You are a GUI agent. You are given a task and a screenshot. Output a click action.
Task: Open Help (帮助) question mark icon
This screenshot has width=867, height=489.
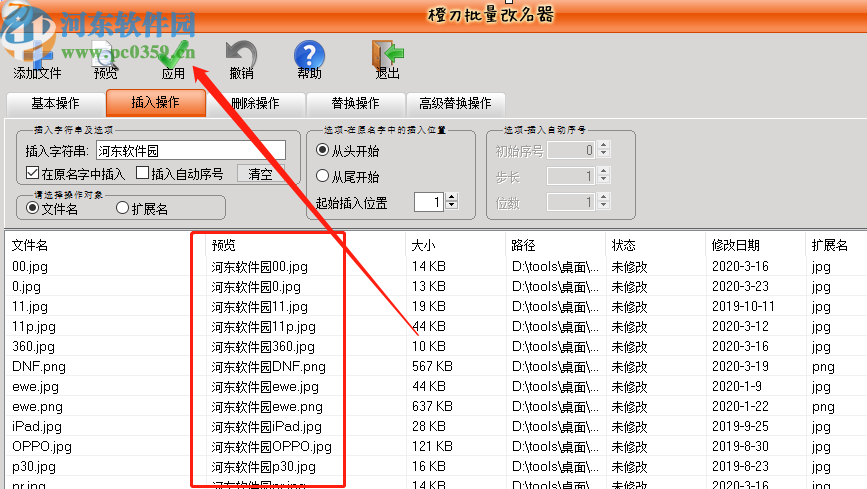[x=309, y=58]
